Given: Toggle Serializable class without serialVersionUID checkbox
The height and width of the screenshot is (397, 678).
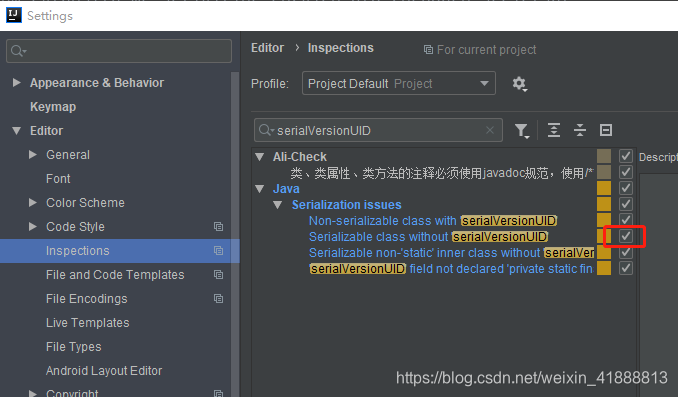Looking at the screenshot, I should tap(626, 236).
